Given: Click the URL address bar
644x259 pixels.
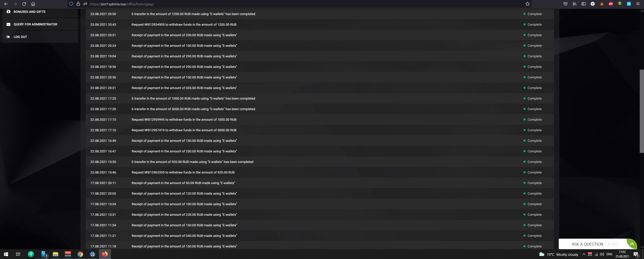Looking at the screenshot, I should tap(302, 4).
